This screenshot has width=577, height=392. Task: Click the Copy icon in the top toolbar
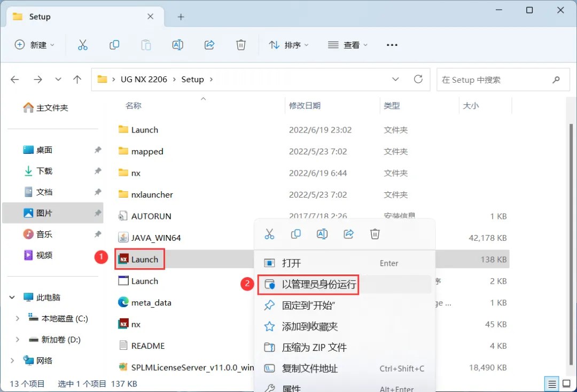coord(114,45)
